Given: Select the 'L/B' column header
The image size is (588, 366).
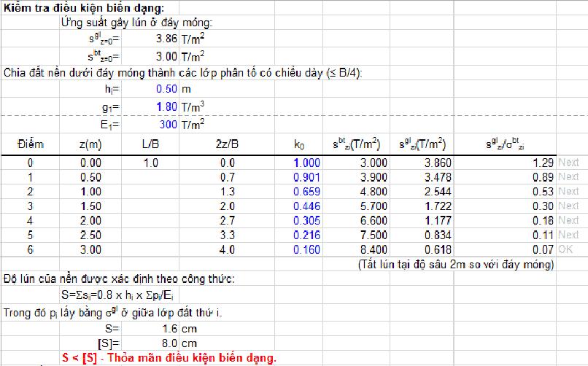Looking at the screenshot, I should (150, 144).
